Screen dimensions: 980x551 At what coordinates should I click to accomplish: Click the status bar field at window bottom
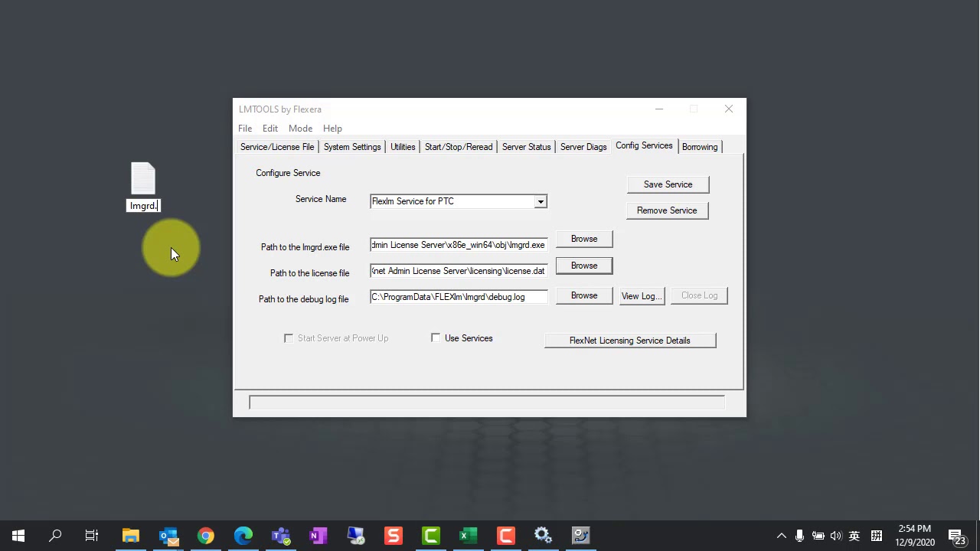point(487,403)
